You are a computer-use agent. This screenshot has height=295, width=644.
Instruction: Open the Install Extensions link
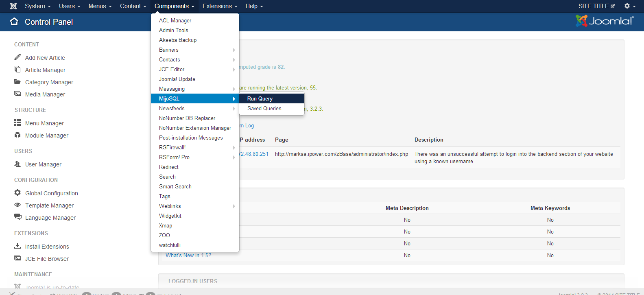47,247
